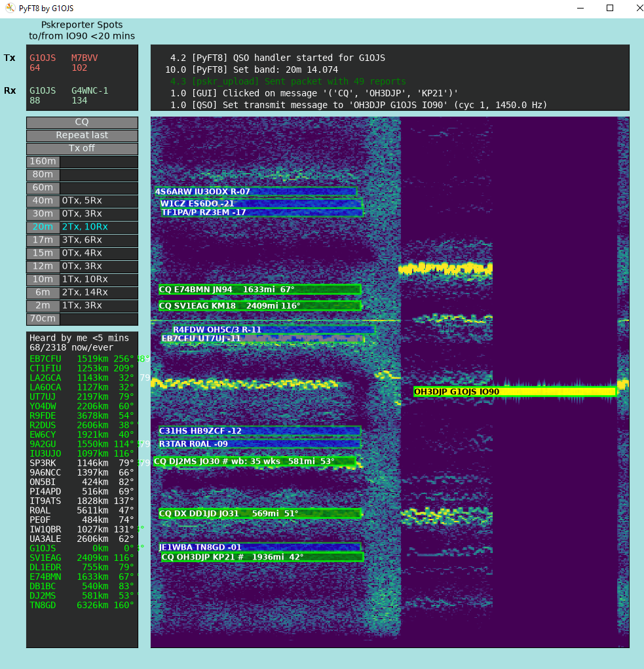Click heard station LA6OCA 1127km
This screenshot has height=669, width=644.
(x=81, y=387)
